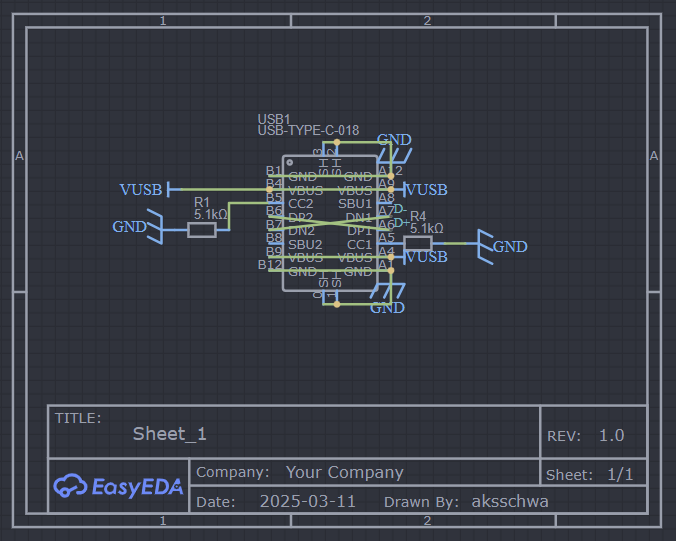Click the GND symbol right of R4

click(x=502, y=247)
